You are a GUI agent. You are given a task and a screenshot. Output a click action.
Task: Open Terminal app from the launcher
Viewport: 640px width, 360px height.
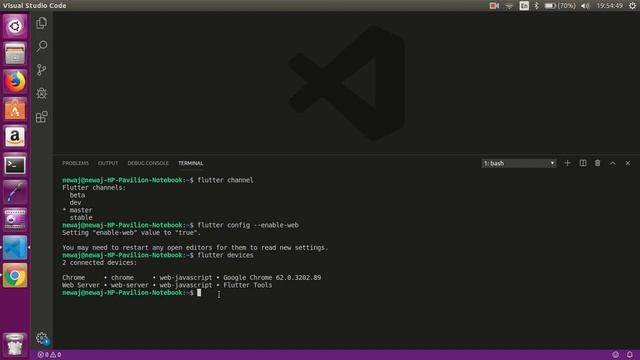pos(15,164)
